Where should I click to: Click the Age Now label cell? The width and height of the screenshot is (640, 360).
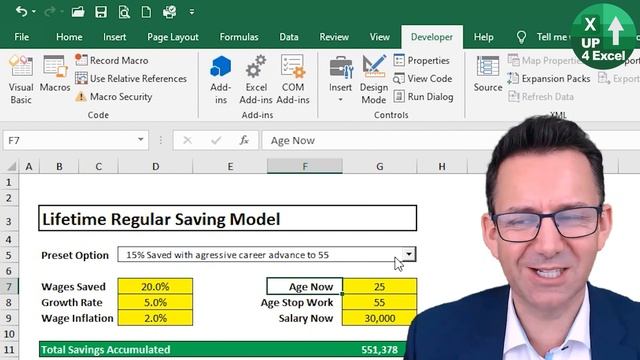click(304, 287)
